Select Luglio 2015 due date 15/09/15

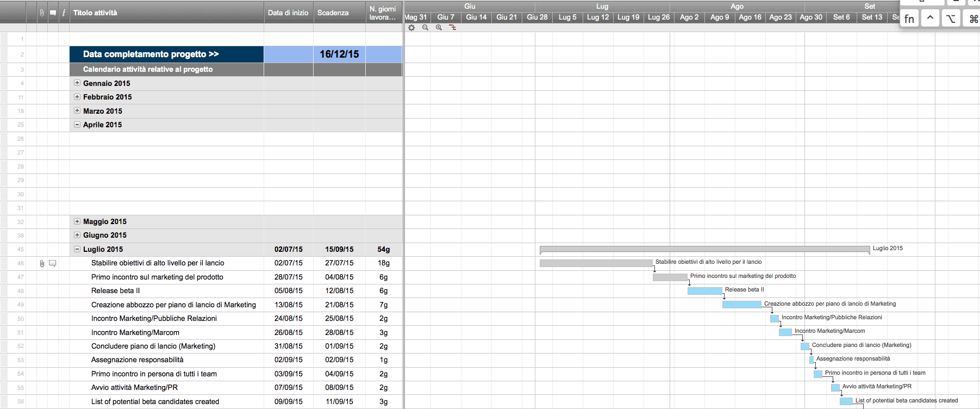click(x=339, y=249)
